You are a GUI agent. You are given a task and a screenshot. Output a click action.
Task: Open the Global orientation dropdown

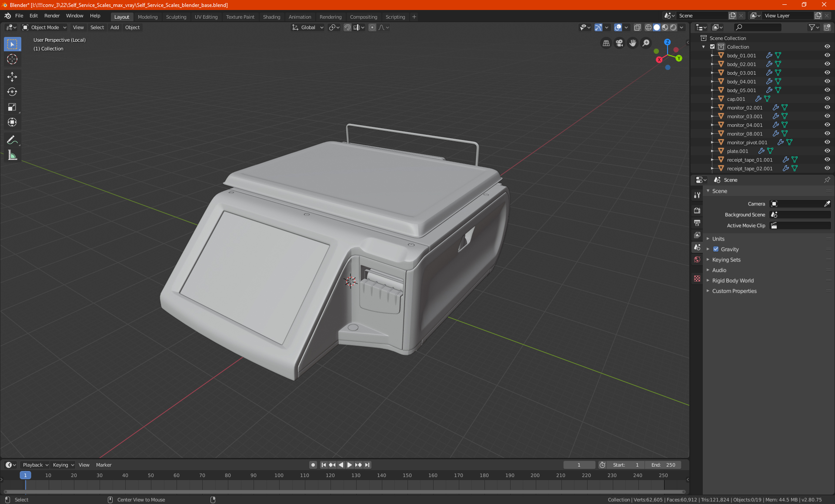point(307,27)
